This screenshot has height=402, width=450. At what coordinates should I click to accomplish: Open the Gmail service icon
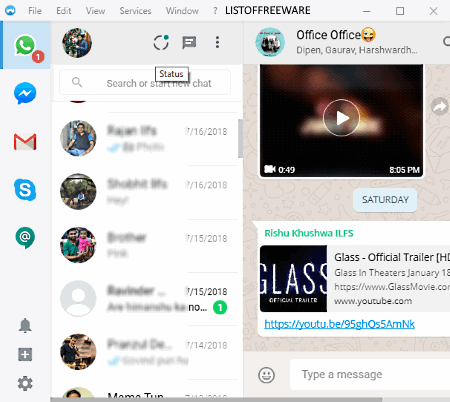coord(25,142)
